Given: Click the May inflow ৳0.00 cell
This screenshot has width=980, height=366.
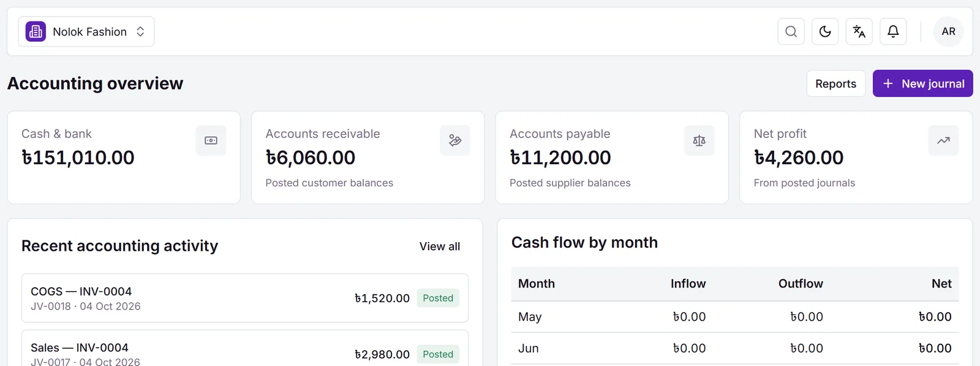Looking at the screenshot, I should click(x=689, y=317).
